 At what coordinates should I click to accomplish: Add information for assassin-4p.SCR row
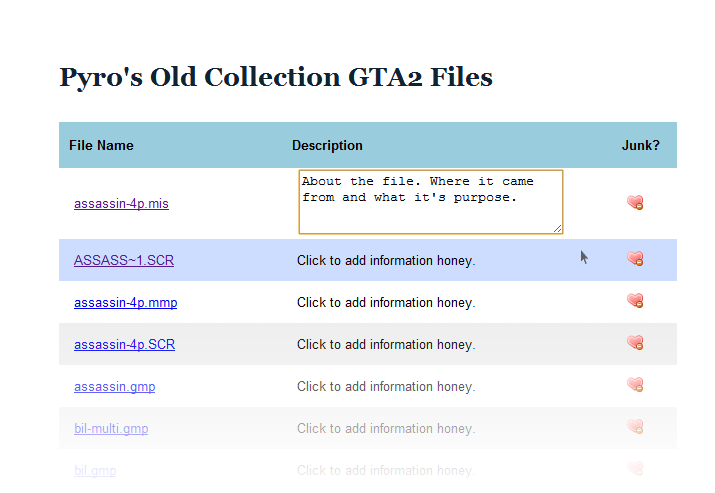coord(385,345)
